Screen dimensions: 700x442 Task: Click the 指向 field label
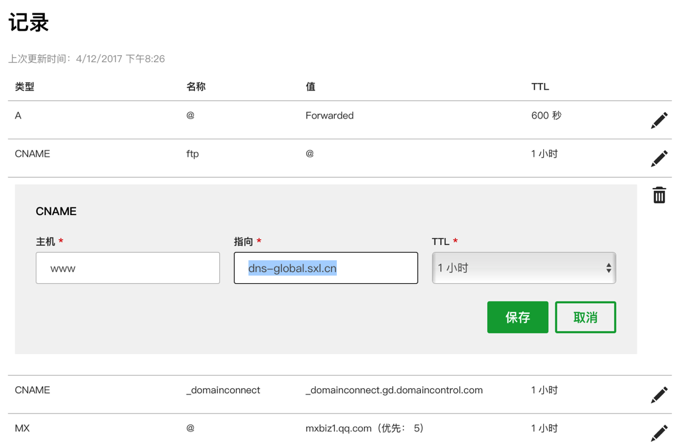tap(243, 242)
